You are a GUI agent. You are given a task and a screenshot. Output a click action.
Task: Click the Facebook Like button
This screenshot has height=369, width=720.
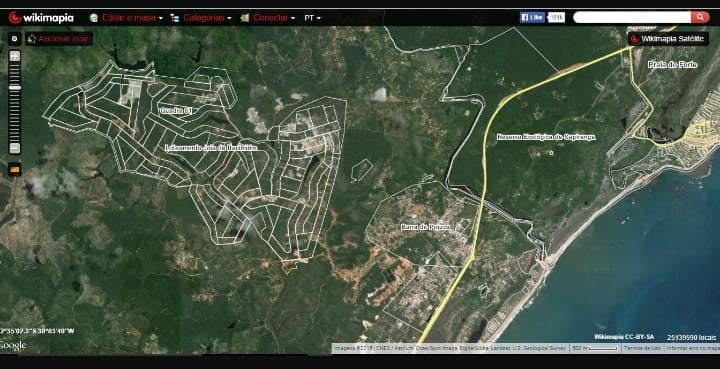pos(533,17)
